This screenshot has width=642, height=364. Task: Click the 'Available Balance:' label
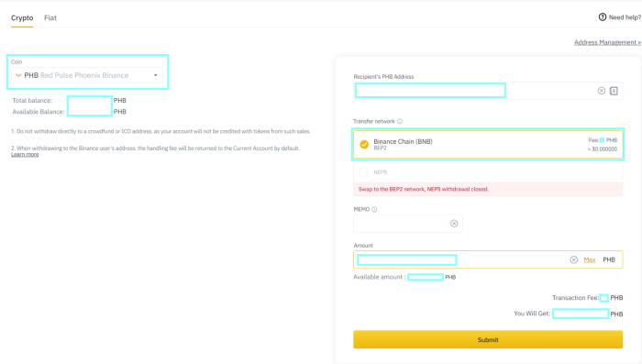[39, 112]
